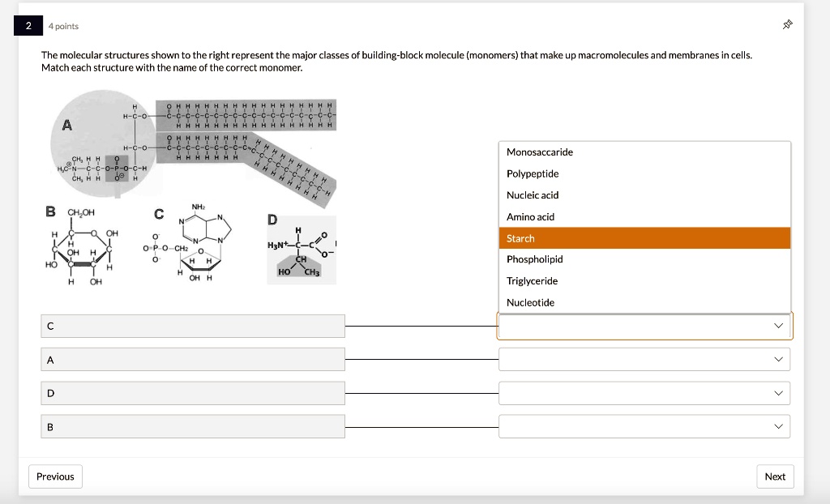Click the answer box labeled C
830x504 pixels.
tap(193, 325)
